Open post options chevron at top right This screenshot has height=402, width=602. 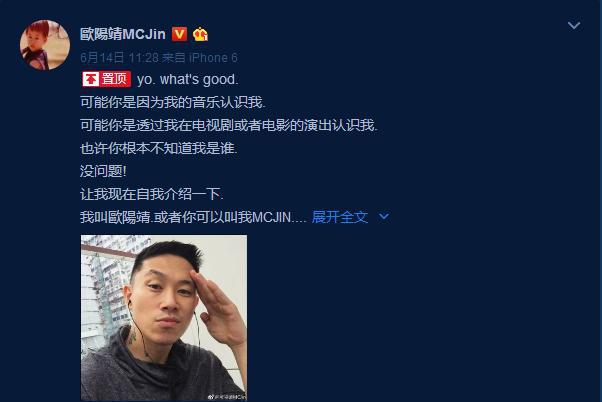coord(574,25)
